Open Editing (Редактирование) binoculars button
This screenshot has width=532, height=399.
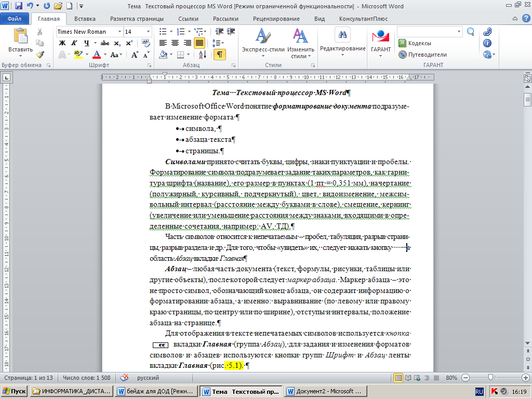point(343,42)
